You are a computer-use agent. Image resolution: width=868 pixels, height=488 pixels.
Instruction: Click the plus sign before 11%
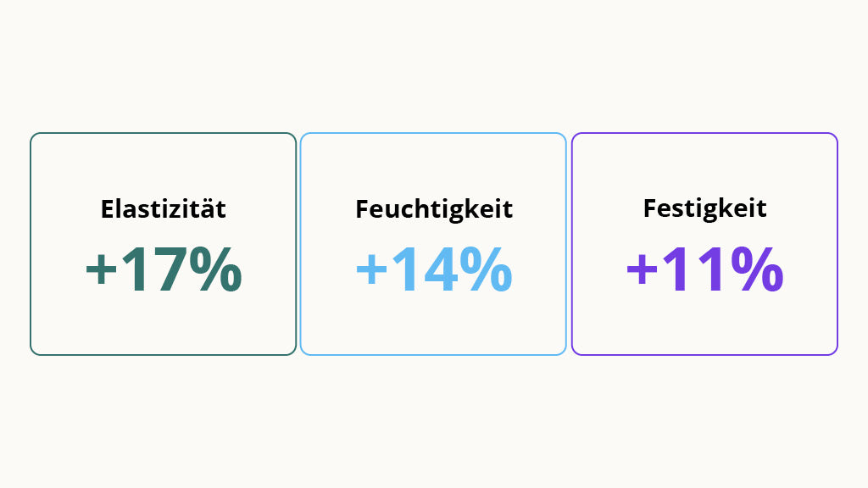point(642,270)
